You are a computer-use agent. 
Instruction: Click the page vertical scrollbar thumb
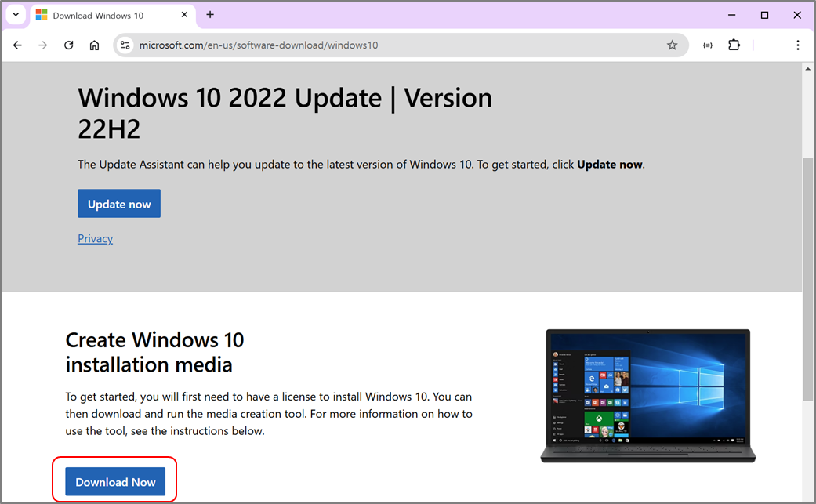pos(807,279)
